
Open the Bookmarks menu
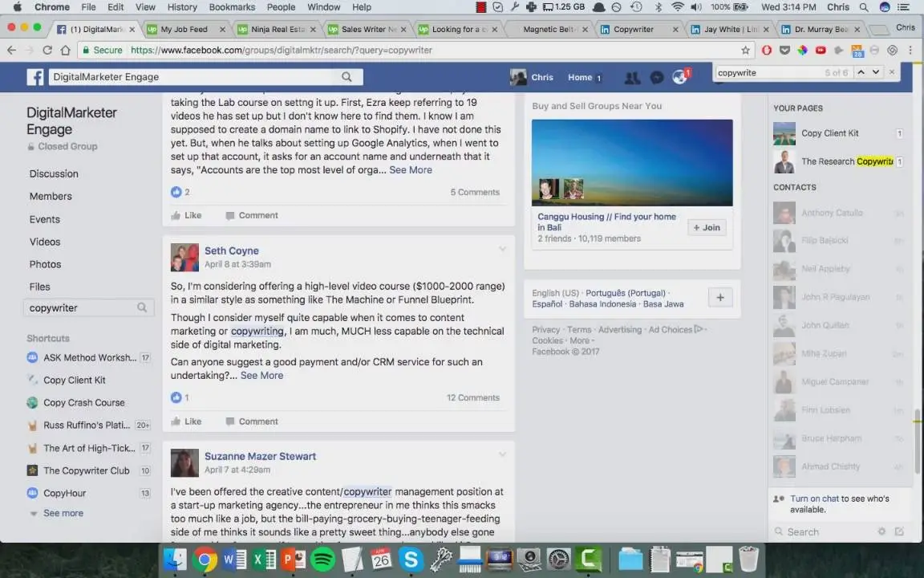[232, 7]
